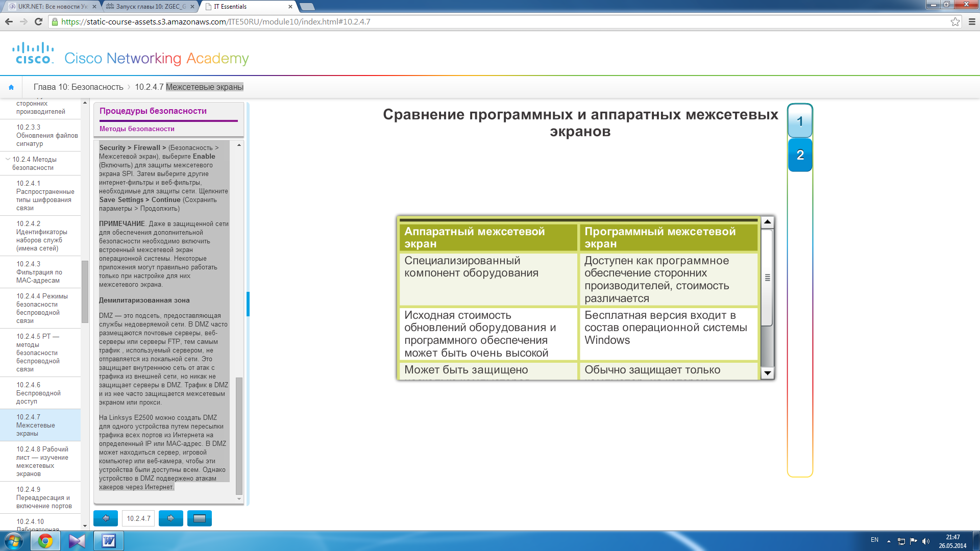Click the Cisco logo
The height and width of the screenshot is (551, 980).
click(x=33, y=53)
